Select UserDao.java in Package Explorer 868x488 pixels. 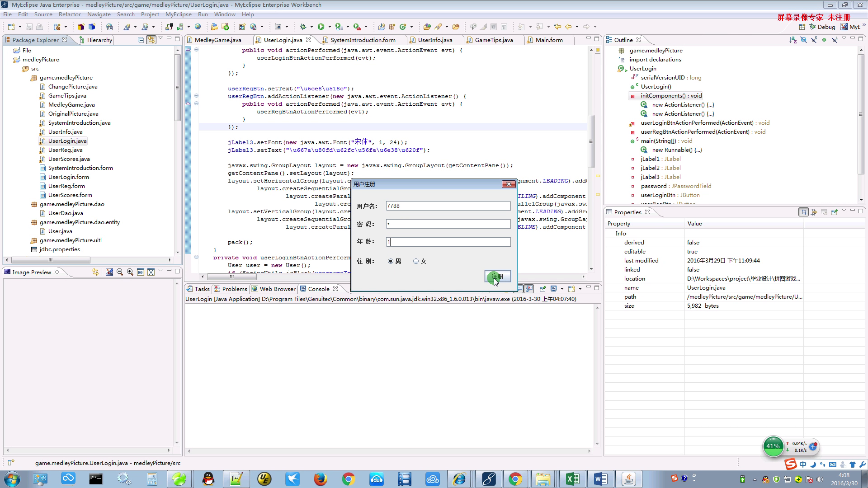[x=65, y=213]
